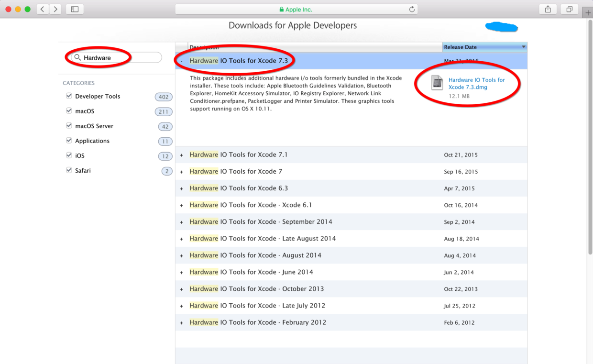Click the Sep 16, 2015 release date
Image resolution: width=593 pixels, height=364 pixels.
461,172
